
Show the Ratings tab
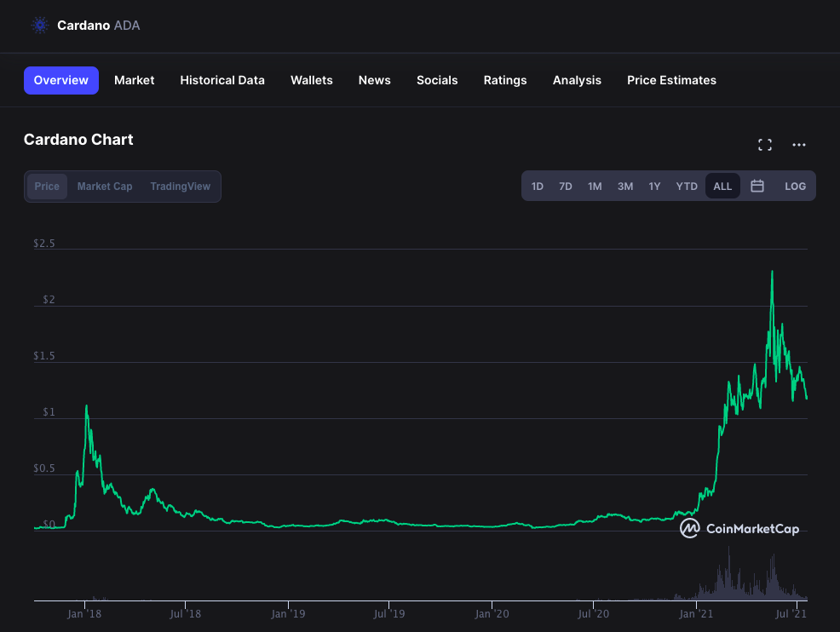coord(505,80)
